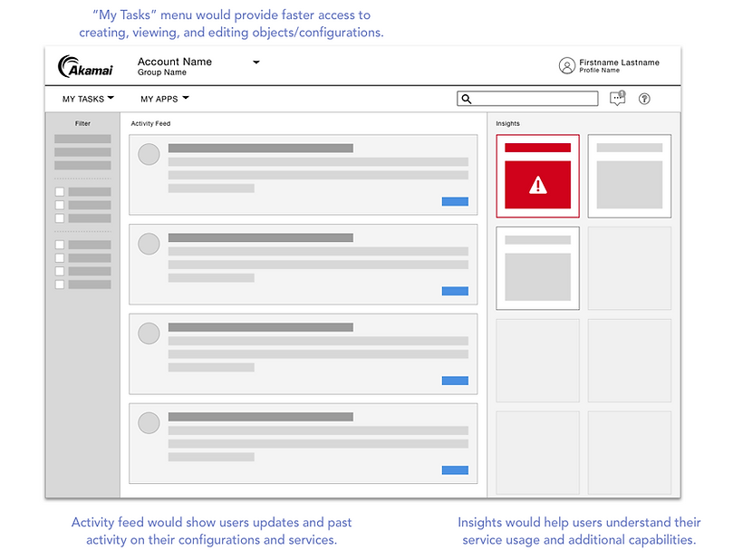Click the search magnifier icon
Viewport: 733px width, 560px height.
pyautogui.click(x=466, y=99)
